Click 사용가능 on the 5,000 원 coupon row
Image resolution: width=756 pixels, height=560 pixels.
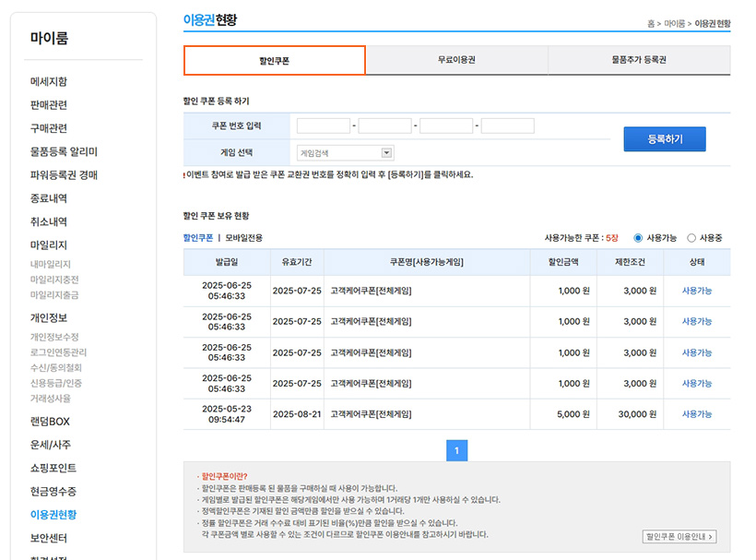pyautogui.click(x=696, y=414)
